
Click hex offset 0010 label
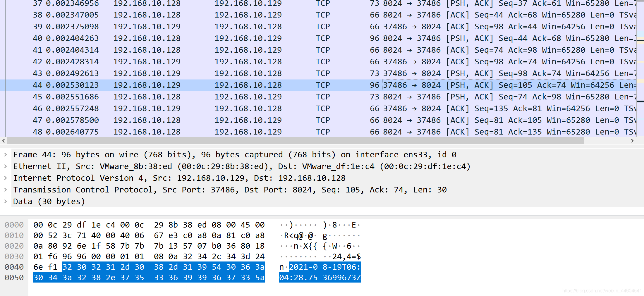(x=14, y=235)
